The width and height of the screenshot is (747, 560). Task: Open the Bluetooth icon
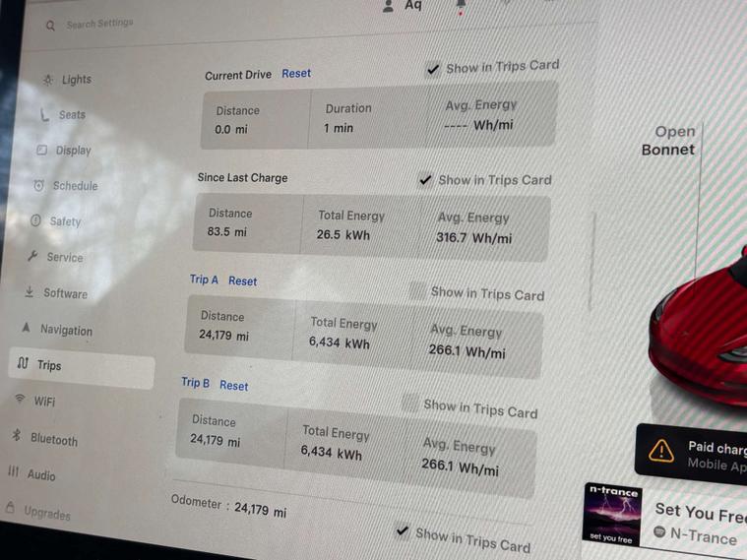pos(17,435)
